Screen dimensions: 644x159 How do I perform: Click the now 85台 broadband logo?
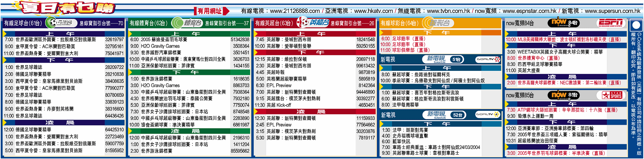point(563,95)
